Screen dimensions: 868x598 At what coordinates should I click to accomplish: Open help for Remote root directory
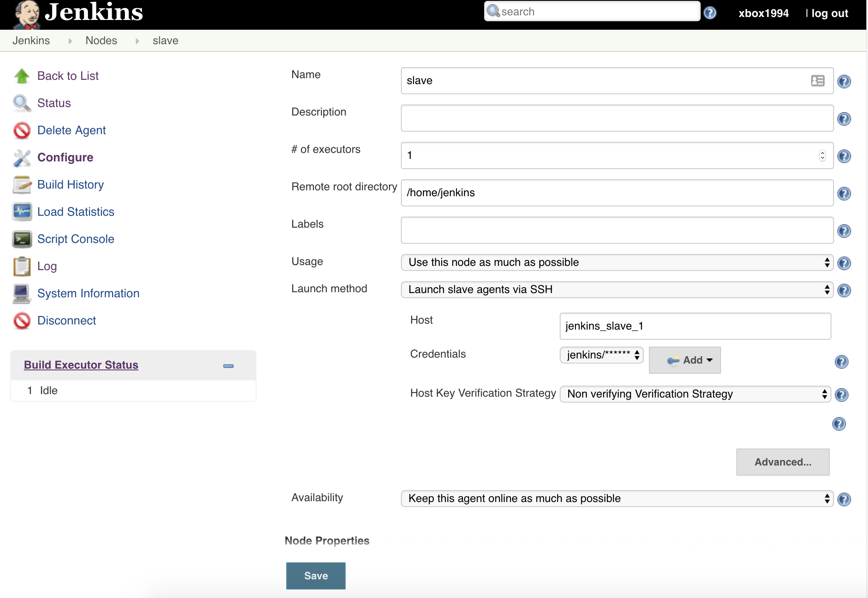click(844, 193)
